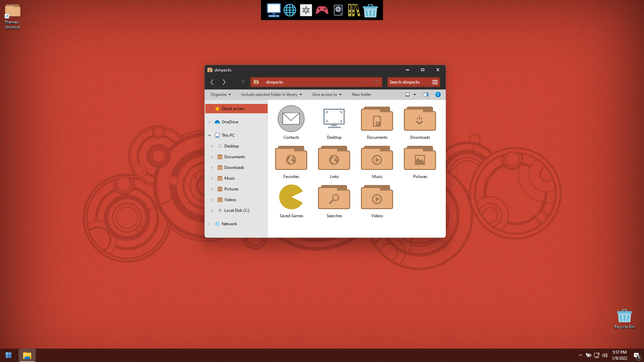Click the monitor icon in top dock
This screenshot has width=644, height=362.
pos(273,10)
